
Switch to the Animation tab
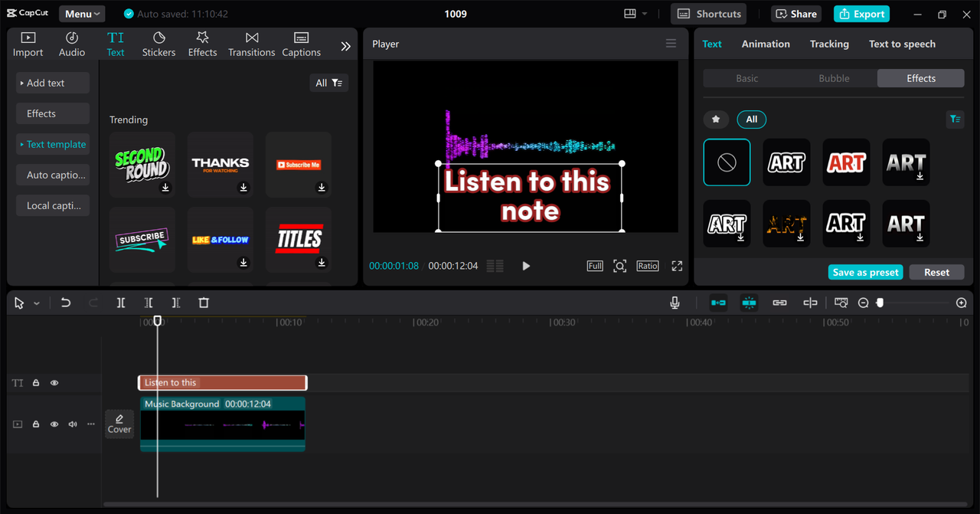766,44
